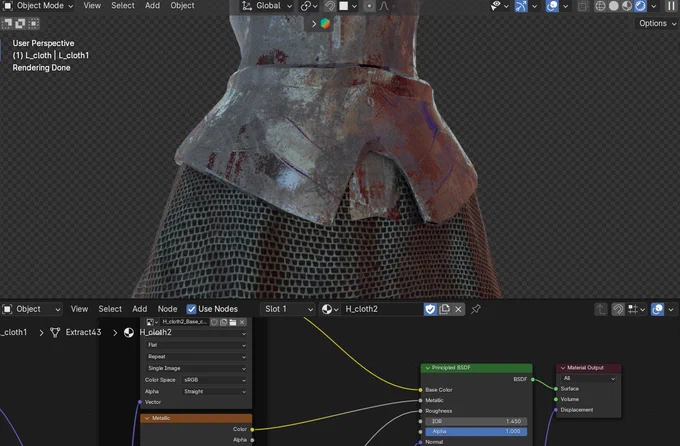The image size is (680, 446).
Task: Switch to rendered viewport shading
Action: pos(641,6)
